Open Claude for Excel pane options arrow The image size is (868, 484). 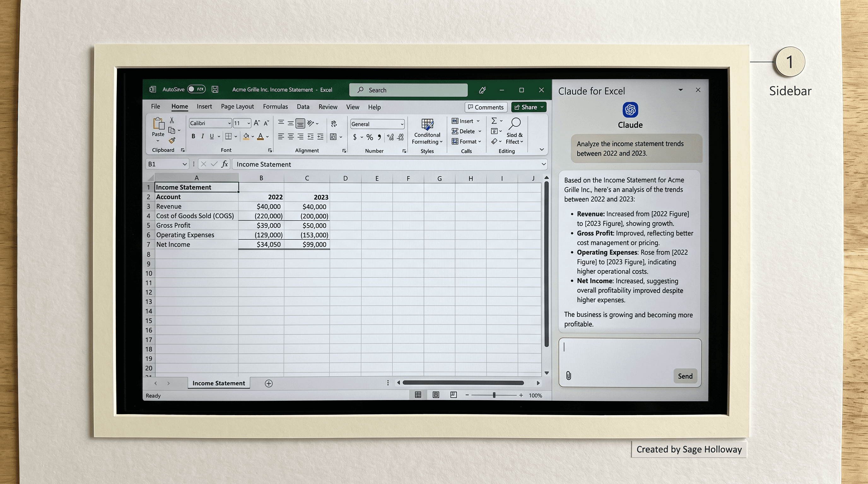(x=680, y=90)
